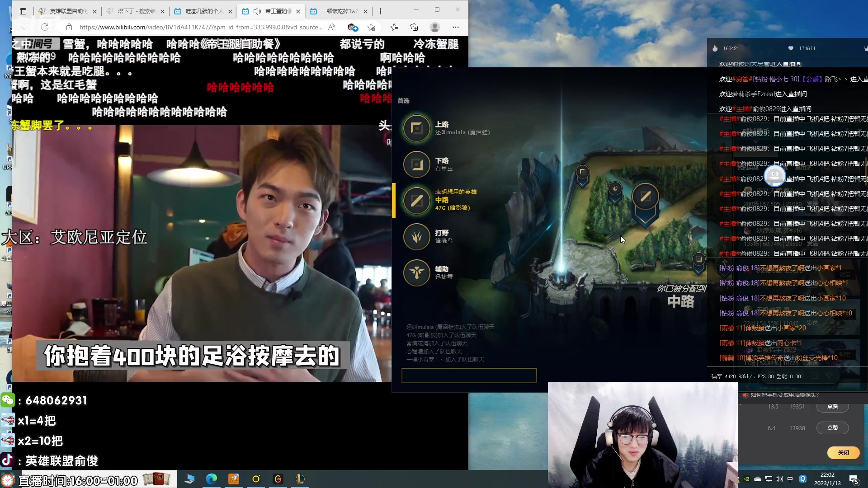
Task: Switch to the 英雄联盟自动化 browser tab
Action: point(67,11)
